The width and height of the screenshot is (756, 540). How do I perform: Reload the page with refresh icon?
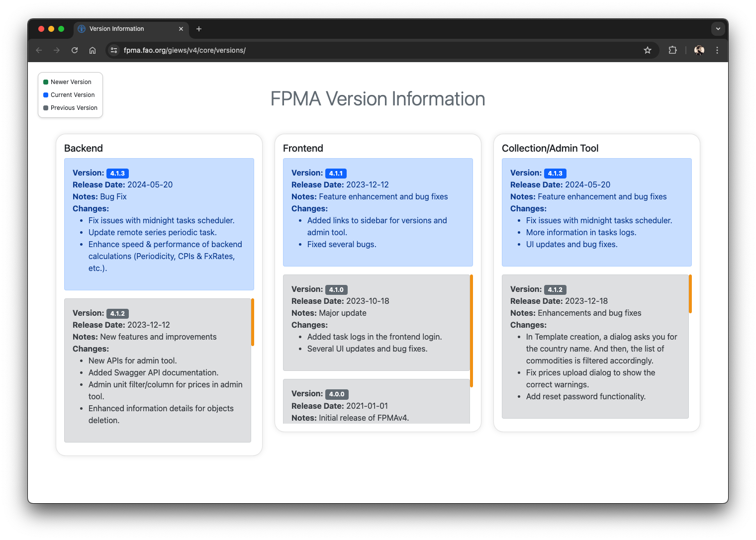tap(75, 50)
